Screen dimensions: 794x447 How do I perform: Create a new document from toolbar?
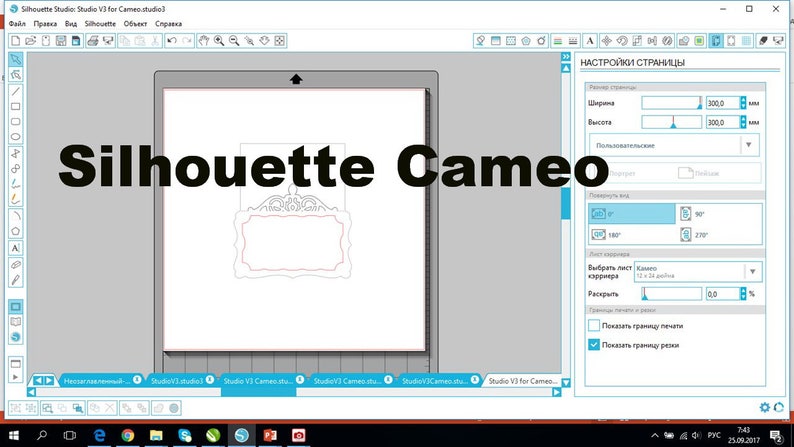(16, 41)
